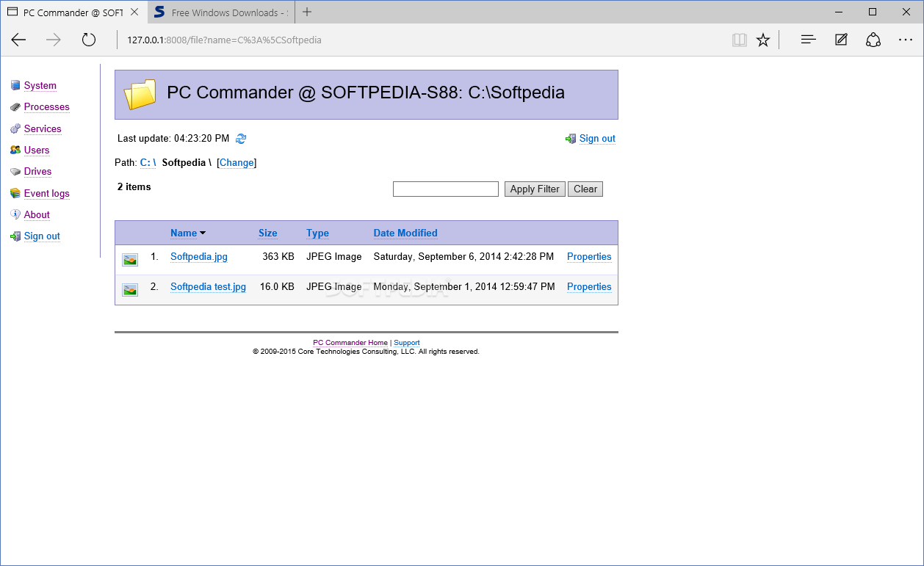Open the Hub lines icon
The height and width of the screenshot is (566, 924).
point(809,40)
